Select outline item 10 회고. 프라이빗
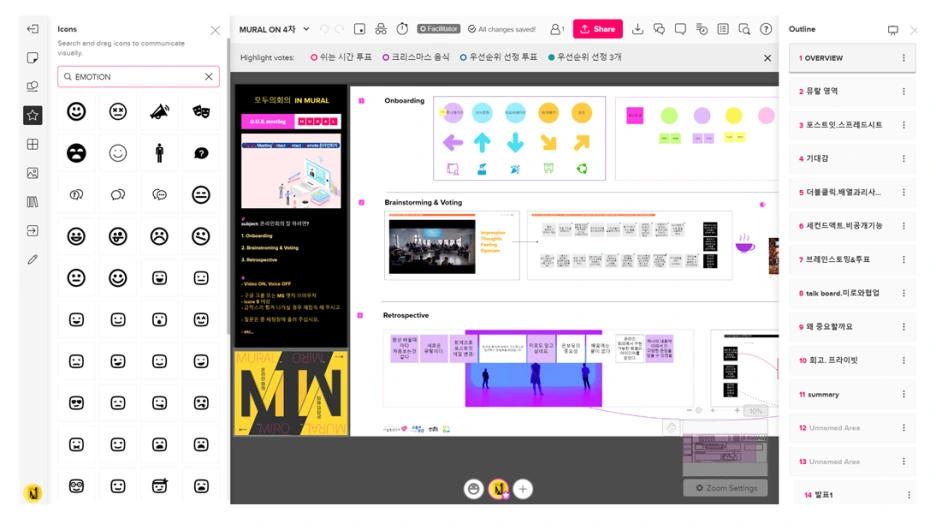936x530 pixels. (852, 360)
